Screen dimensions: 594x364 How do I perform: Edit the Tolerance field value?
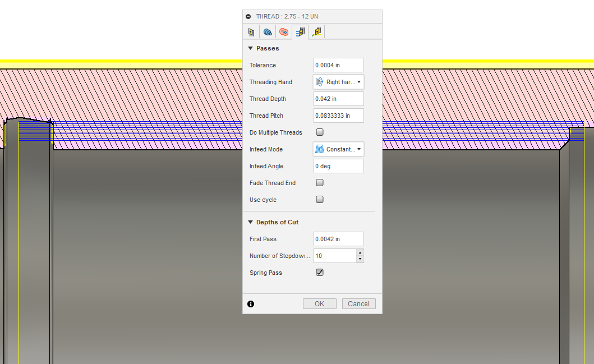[339, 65]
